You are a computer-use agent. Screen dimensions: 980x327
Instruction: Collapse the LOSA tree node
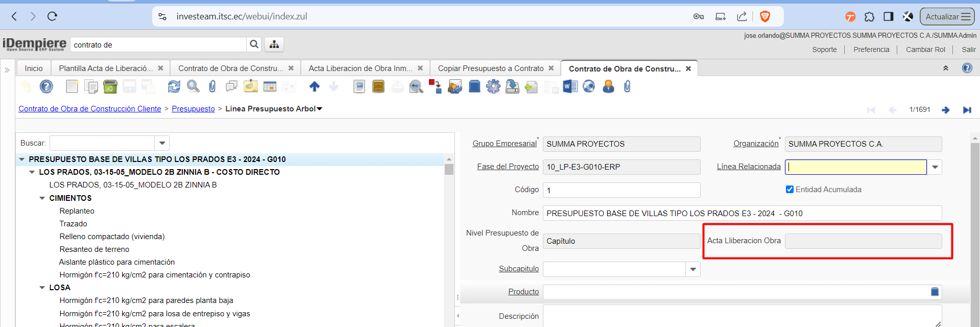(42, 288)
